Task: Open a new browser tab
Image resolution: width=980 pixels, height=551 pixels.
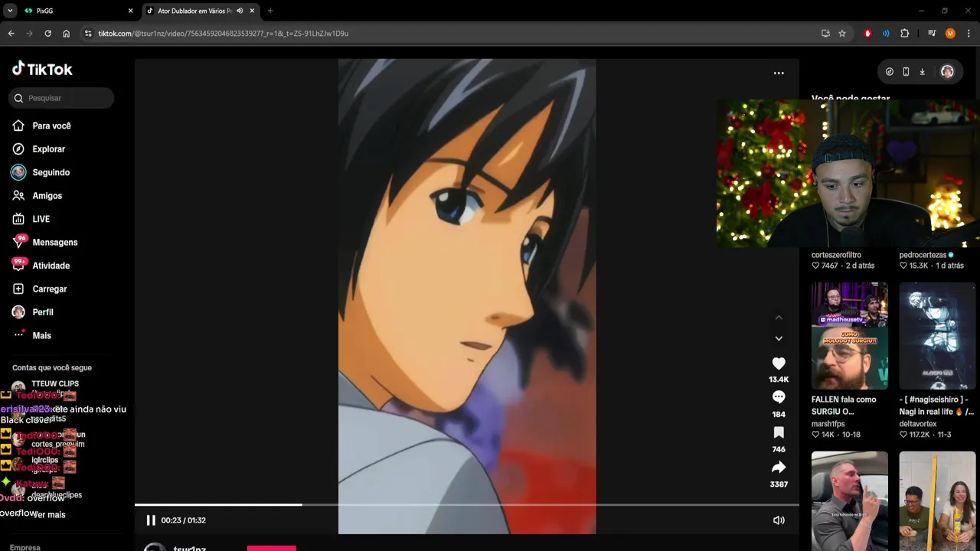Action: 270,11
